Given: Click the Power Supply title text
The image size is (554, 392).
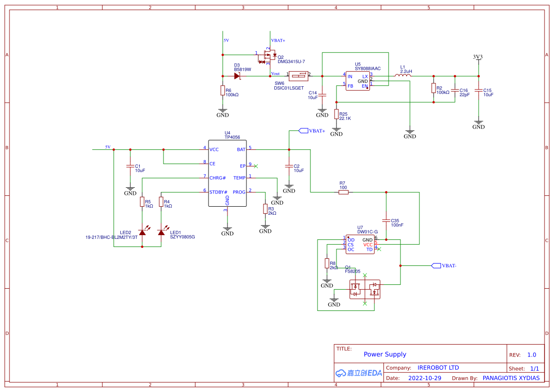Looking at the screenshot, I should click(385, 354).
